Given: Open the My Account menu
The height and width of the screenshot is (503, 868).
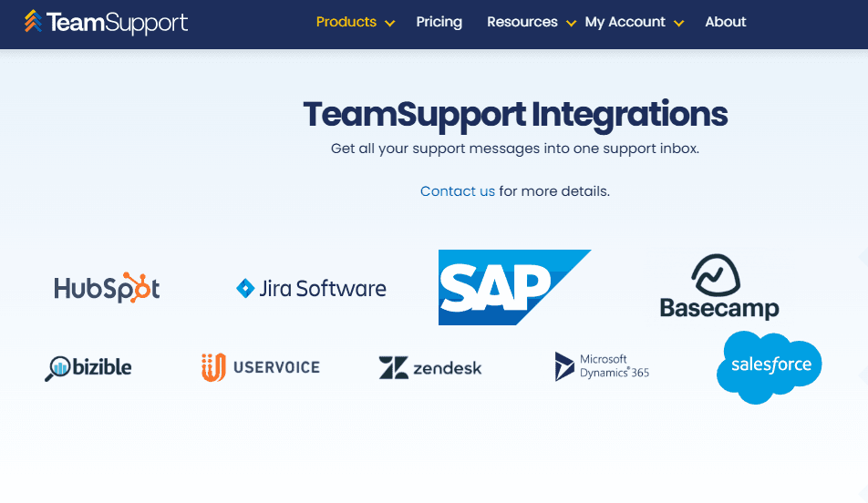Looking at the screenshot, I should (625, 22).
